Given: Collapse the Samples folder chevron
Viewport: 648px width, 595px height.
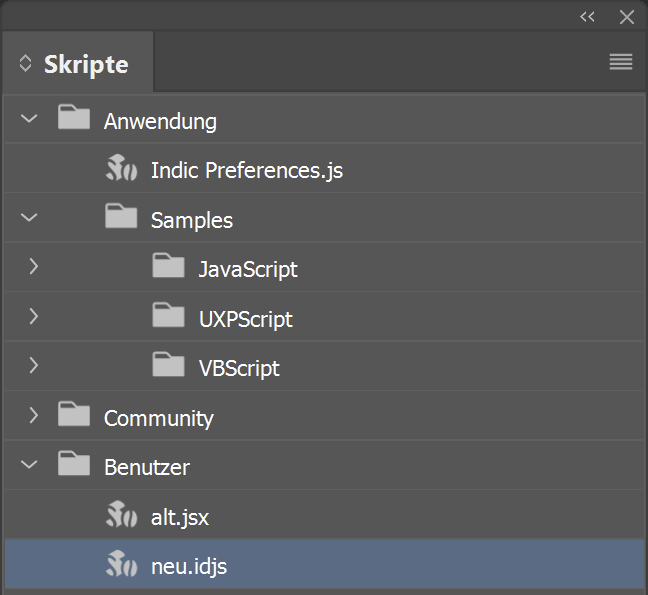Looking at the screenshot, I should tap(29, 217).
